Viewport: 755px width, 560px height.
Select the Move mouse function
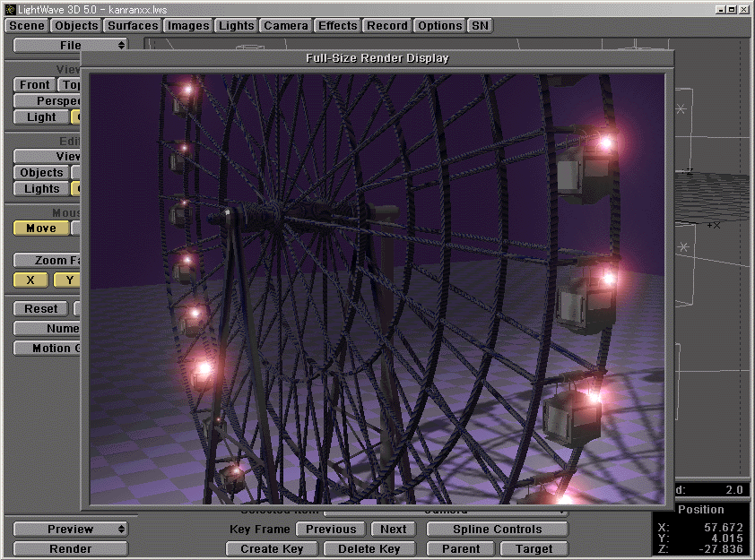pyautogui.click(x=40, y=228)
